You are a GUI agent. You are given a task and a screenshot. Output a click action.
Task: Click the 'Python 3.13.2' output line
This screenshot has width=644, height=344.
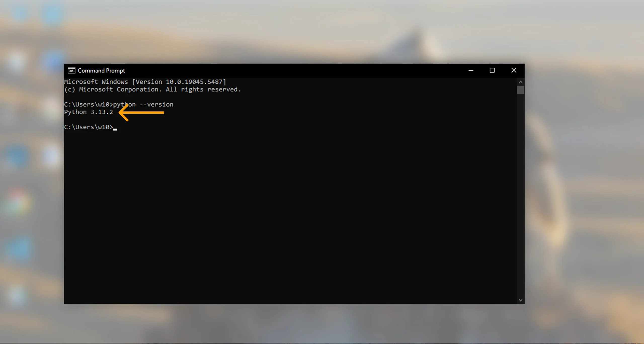89,112
